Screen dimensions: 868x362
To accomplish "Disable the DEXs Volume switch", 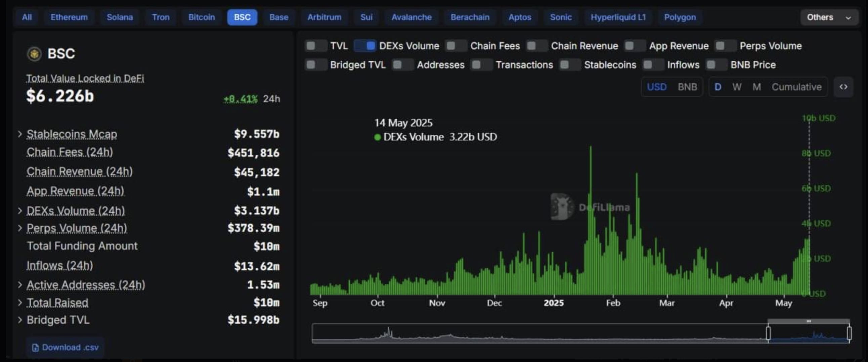I will tap(365, 46).
